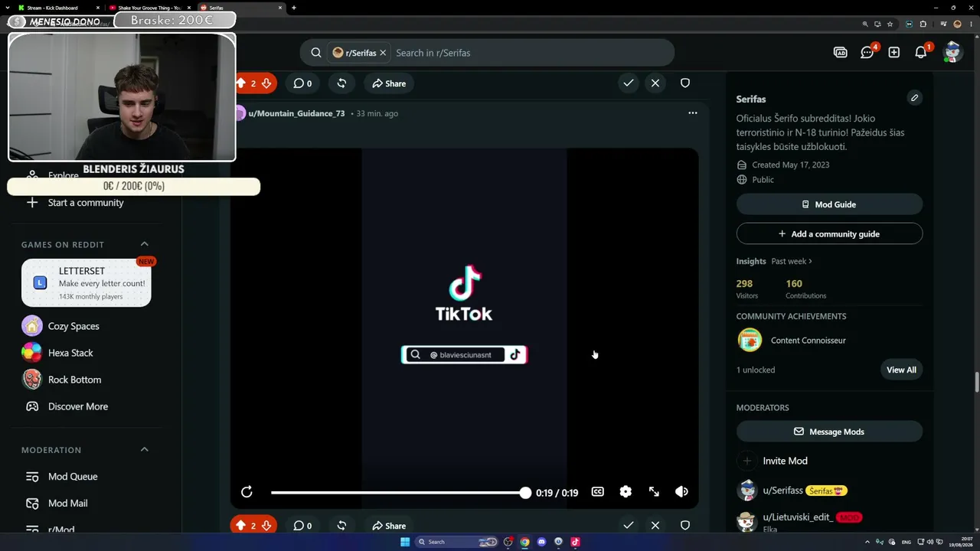980x551 pixels.
Task: Open the browser zoom magnifier icon
Action: (865, 24)
